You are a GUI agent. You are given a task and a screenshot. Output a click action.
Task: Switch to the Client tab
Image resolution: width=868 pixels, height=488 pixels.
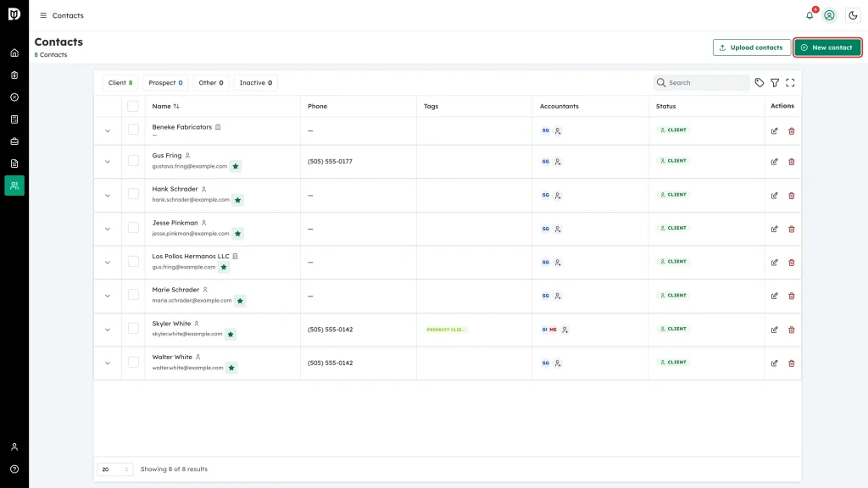pyautogui.click(x=120, y=83)
